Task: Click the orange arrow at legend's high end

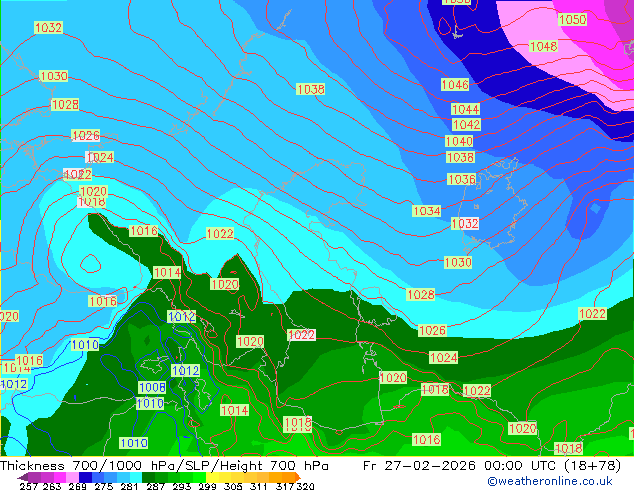Action: pos(298,477)
